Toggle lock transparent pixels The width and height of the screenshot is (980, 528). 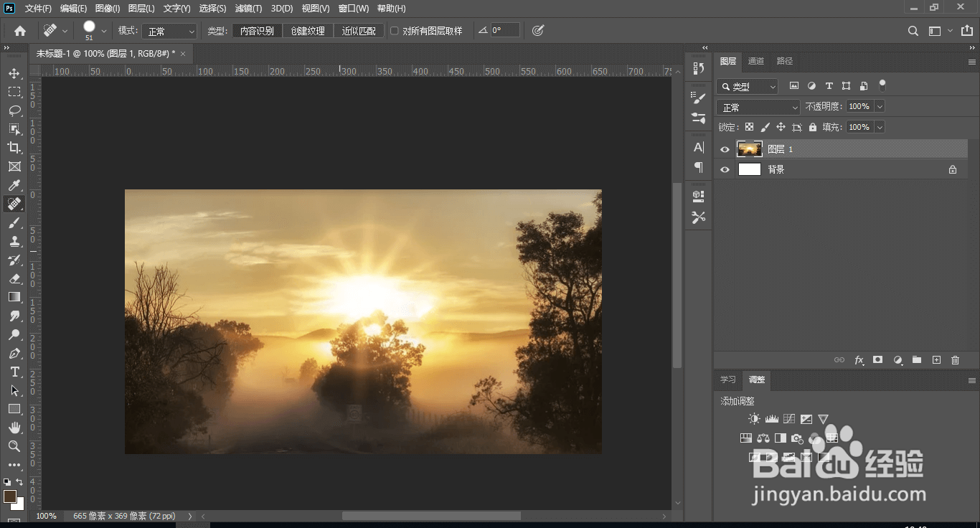pos(749,127)
